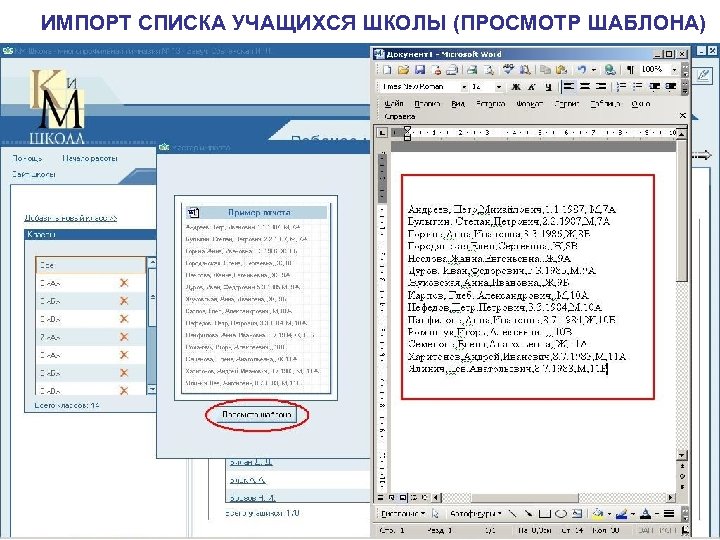Screen dimensions: 720x540
Task: Toggle Underline (Ч) formatting
Action: coord(548,87)
